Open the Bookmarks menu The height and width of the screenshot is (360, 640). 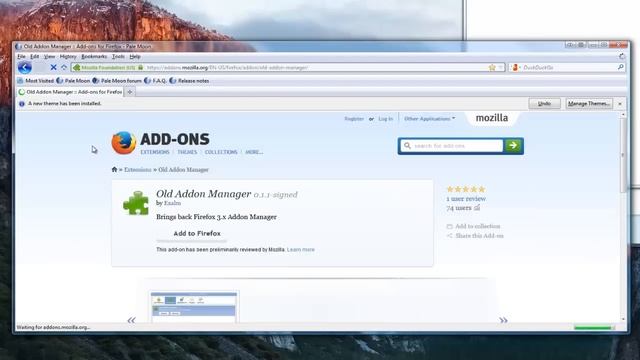click(x=94, y=56)
